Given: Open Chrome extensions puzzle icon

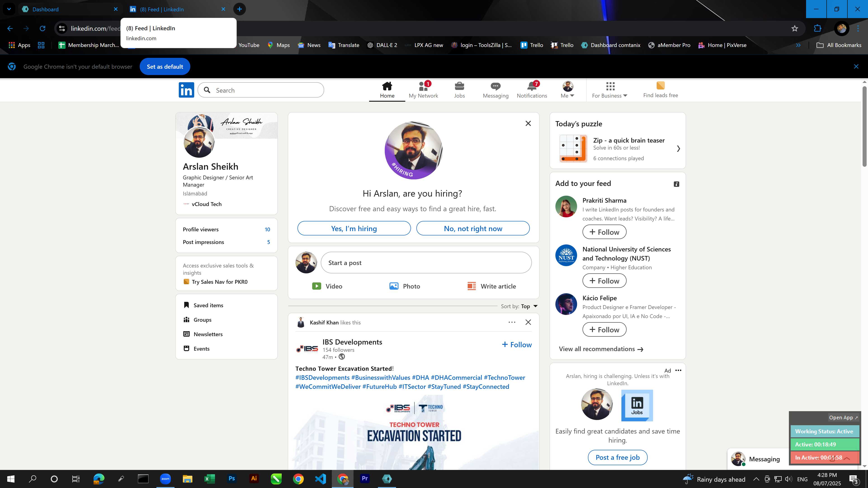Looking at the screenshot, I should [817, 28].
